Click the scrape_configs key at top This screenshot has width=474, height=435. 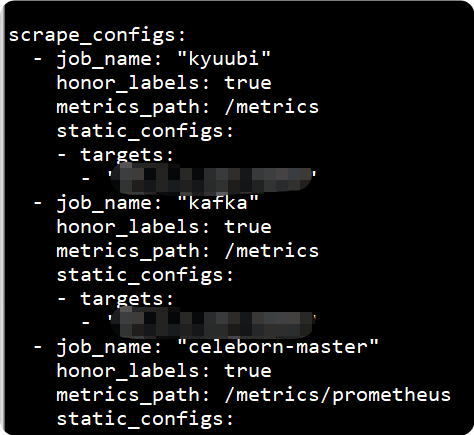(x=97, y=35)
